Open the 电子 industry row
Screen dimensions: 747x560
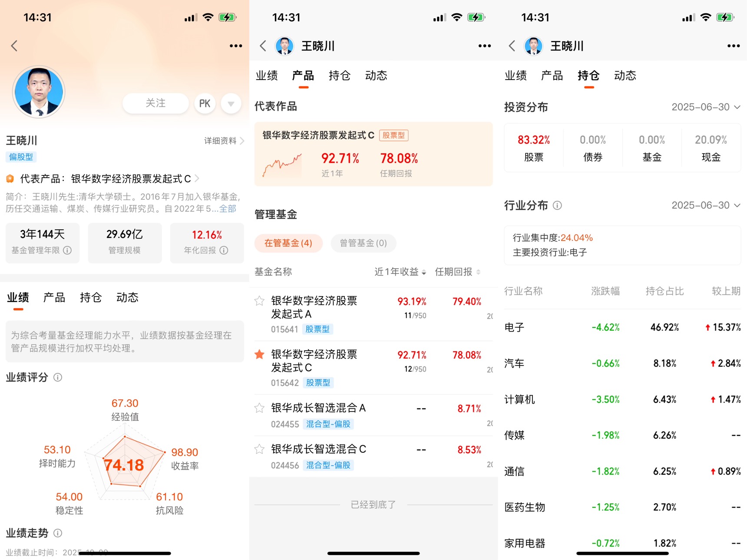[x=622, y=327]
